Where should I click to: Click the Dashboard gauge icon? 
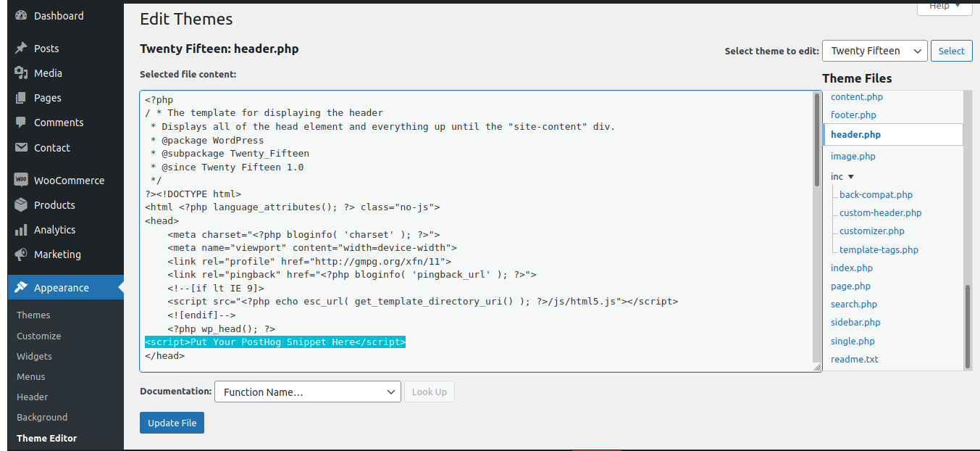tap(20, 15)
